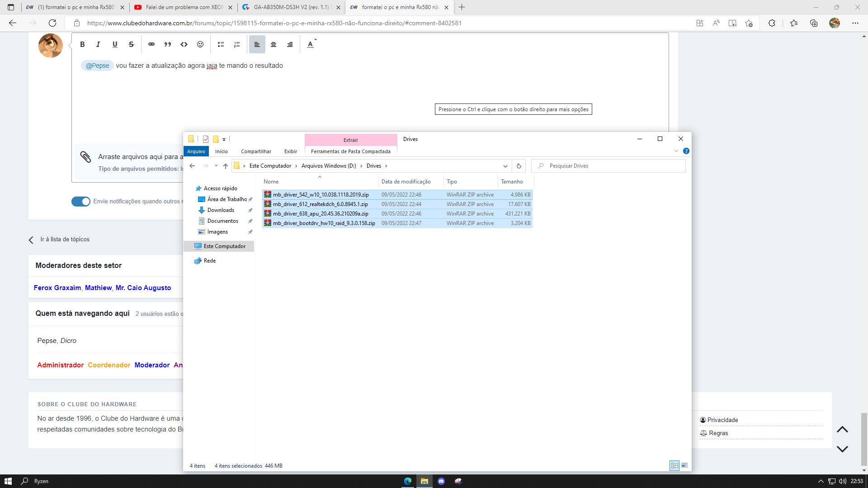
Task: Switch Explorer to large icons view
Action: click(x=684, y=465)
